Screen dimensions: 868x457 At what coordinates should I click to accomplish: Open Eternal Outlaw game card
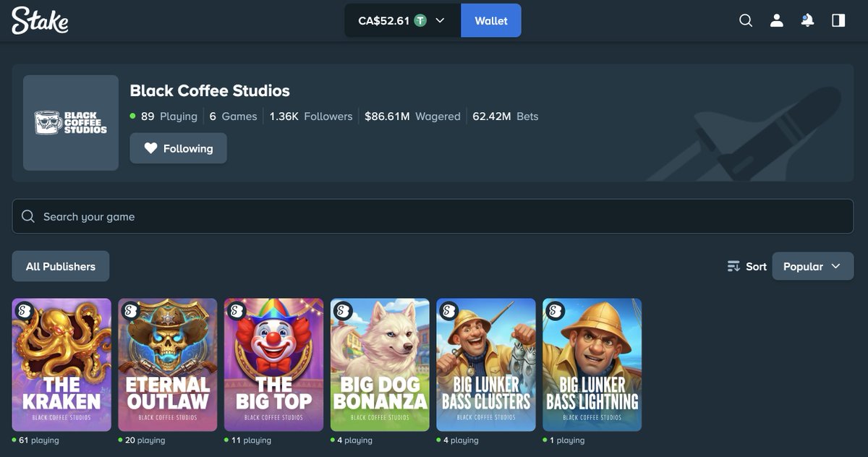point(168,365)
